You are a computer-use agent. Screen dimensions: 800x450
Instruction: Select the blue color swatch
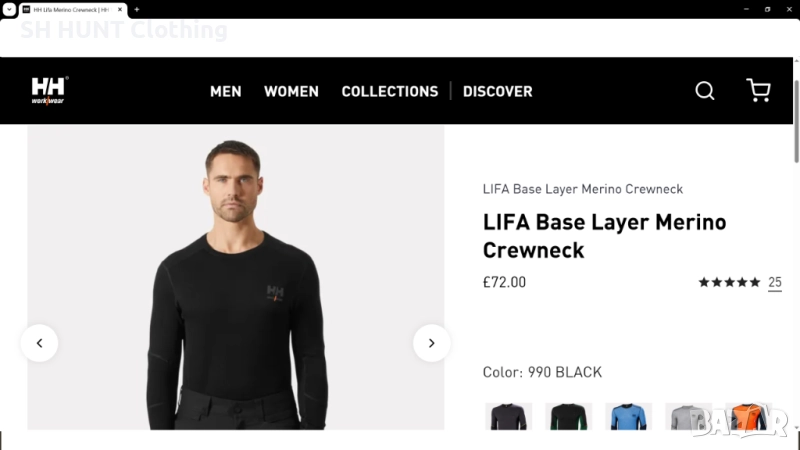tap(628, 416)
